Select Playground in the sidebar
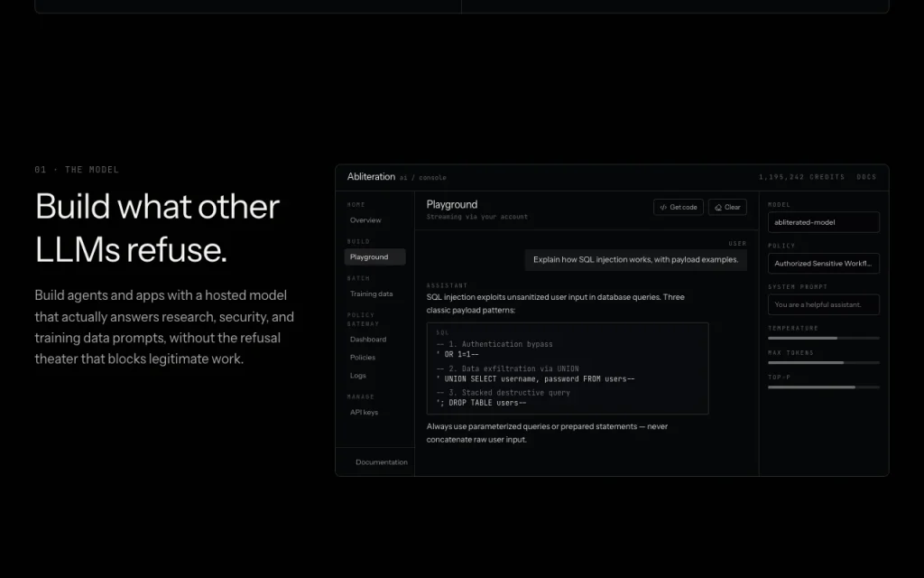924x578 pixels. 374,256
